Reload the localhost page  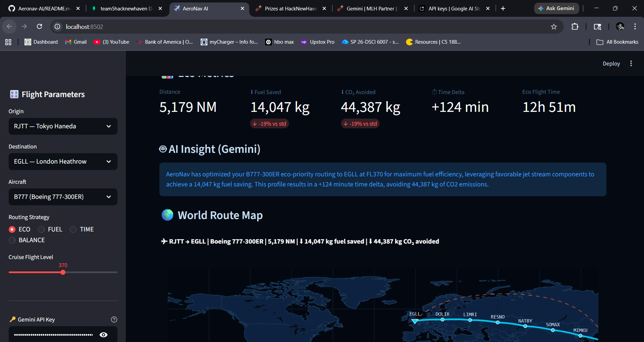pos(39,27)
